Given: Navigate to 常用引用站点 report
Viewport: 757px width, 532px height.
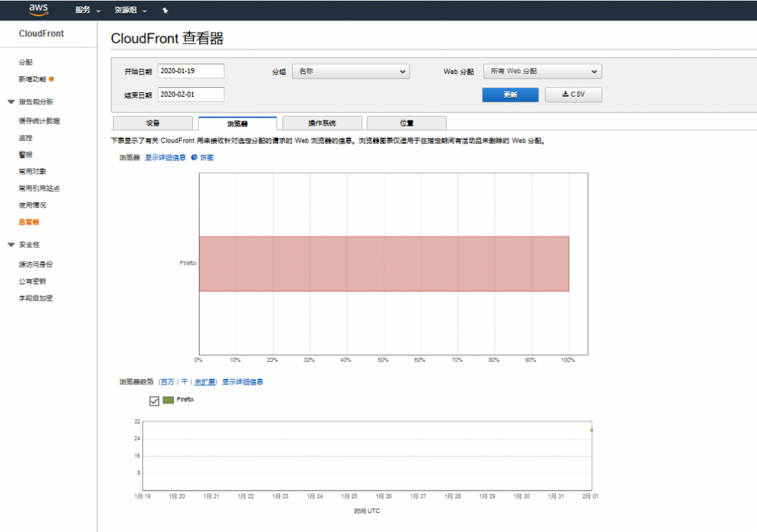Looking at the screenshot, I should (x=39, y=188).
